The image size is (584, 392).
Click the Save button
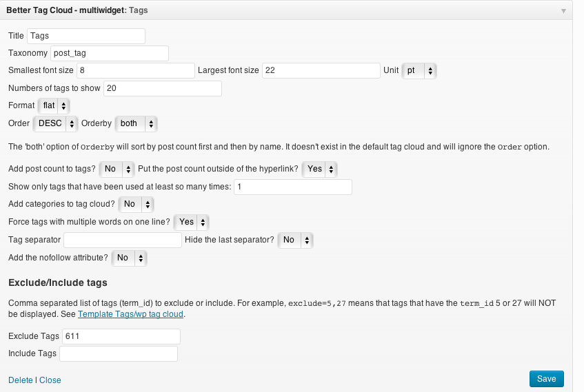coord(546,379)
